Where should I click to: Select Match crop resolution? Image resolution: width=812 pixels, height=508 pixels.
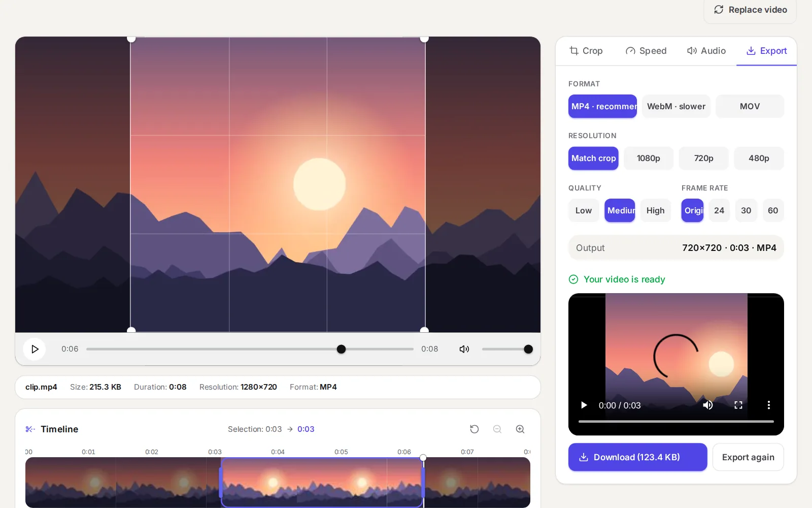[x=593, y=158]
